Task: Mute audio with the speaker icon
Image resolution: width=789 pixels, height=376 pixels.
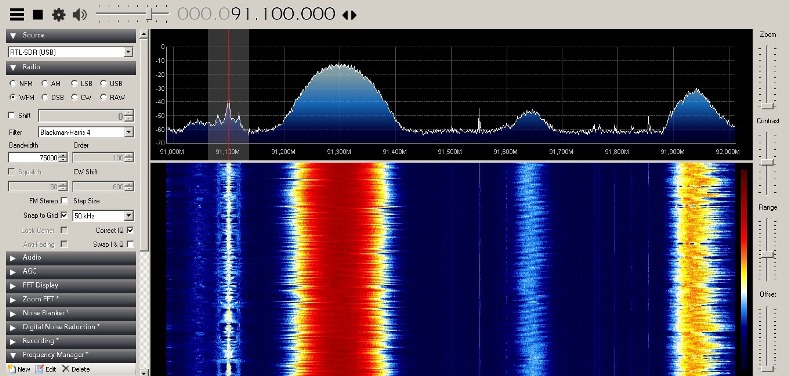Action: coord(80,15)
